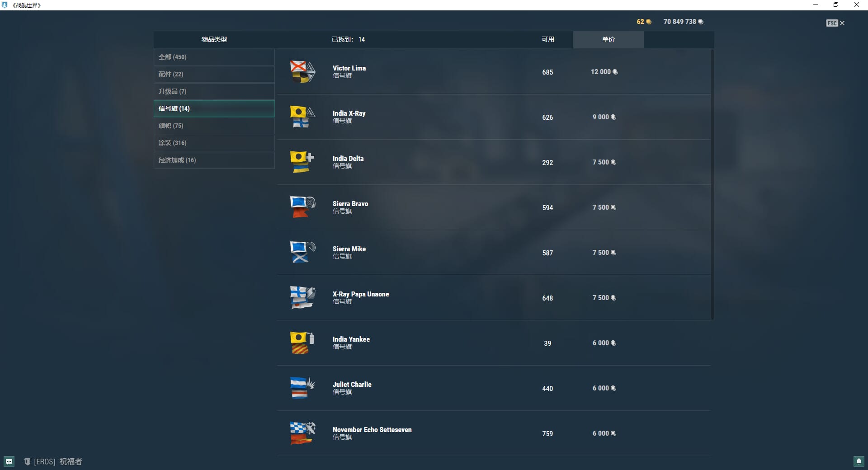Click the India Delta flag icon
This screenshot has width=868, height=470.
pos(302,162)
